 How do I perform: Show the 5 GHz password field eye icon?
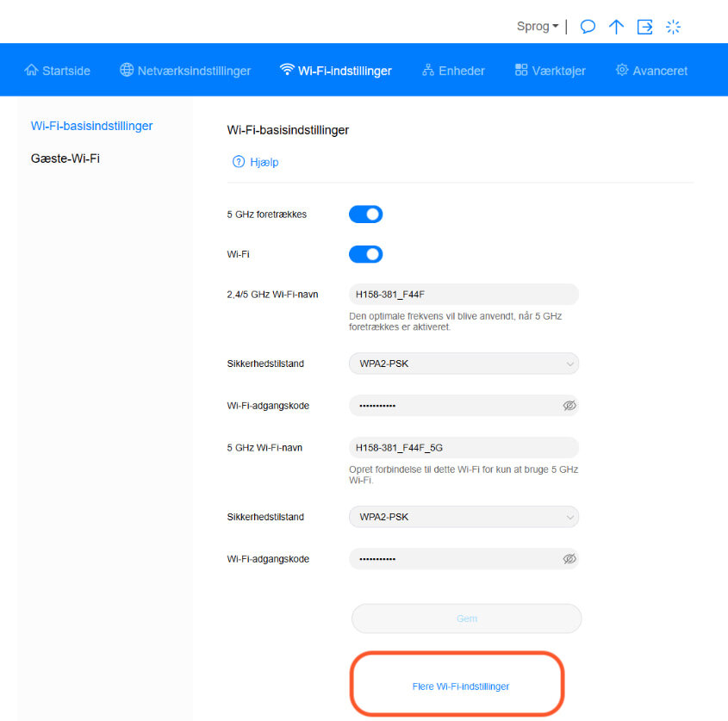pyautogui.click(x=569, y=558)
